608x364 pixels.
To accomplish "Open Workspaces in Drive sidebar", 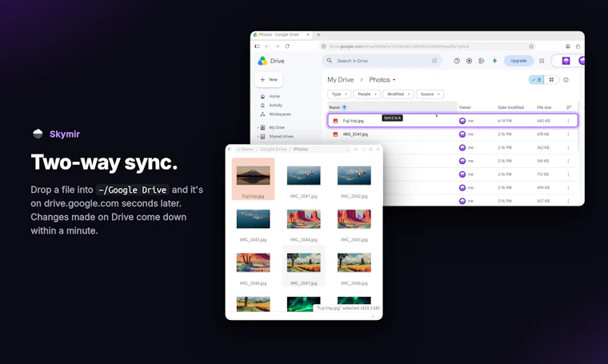I will click(x=279, y=114).
